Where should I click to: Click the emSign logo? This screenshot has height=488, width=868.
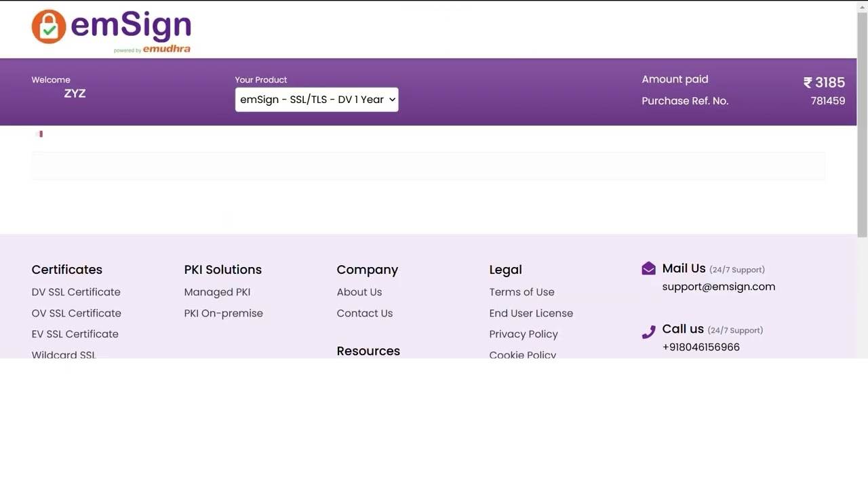[111, 30]
